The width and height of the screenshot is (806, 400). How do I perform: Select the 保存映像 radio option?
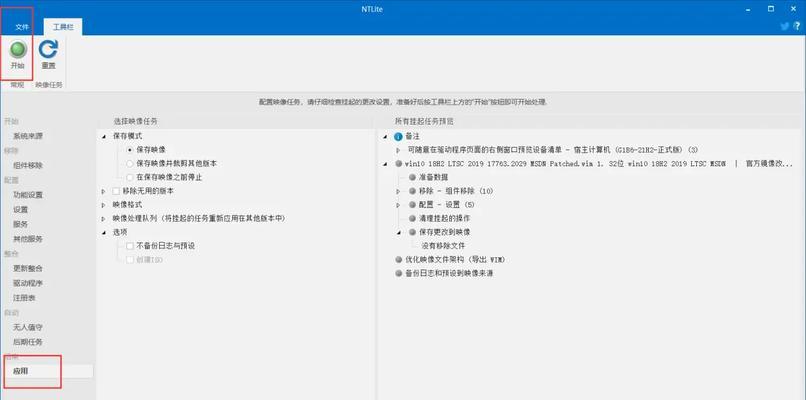130,150
